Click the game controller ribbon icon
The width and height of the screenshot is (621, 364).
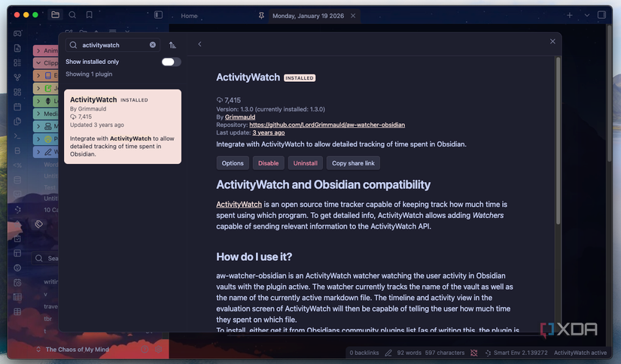click(x=17, y=34)
